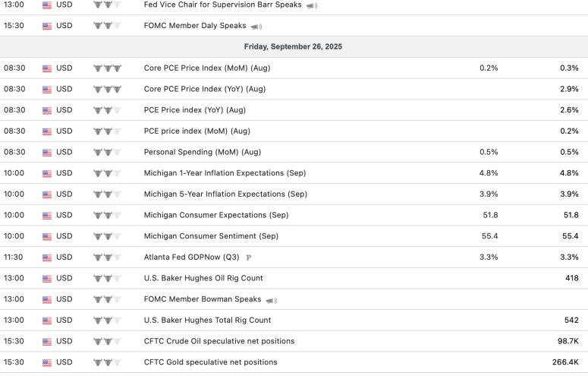Click US flag on Michigan Consumer Sentiment row
Viewport: 588px width, 376px height.
coord(47,237)
